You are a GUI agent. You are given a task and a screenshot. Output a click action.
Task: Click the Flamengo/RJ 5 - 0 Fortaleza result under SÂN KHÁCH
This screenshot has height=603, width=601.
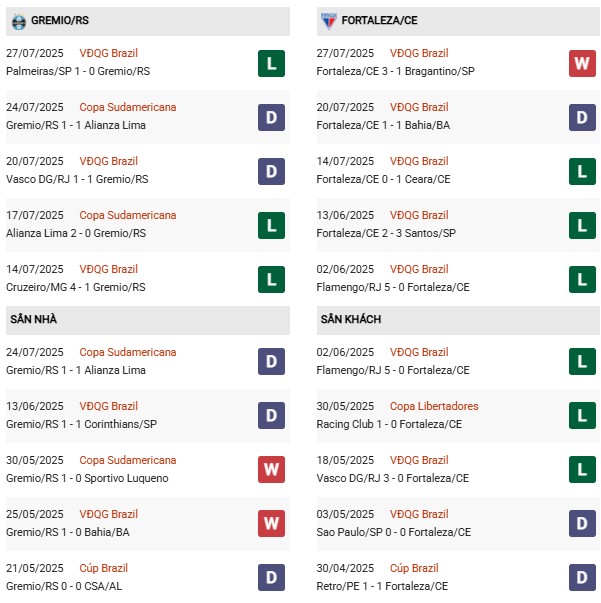[392, 370]
